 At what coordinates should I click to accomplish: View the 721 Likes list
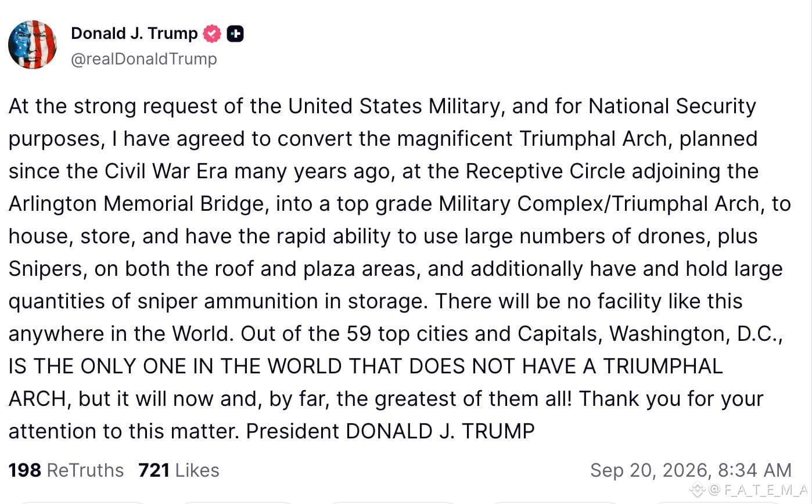pyautogui.click(x=179, y=470)
